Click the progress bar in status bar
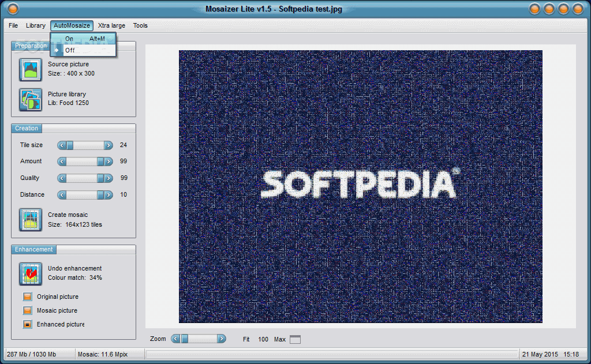 coord(332,354)
